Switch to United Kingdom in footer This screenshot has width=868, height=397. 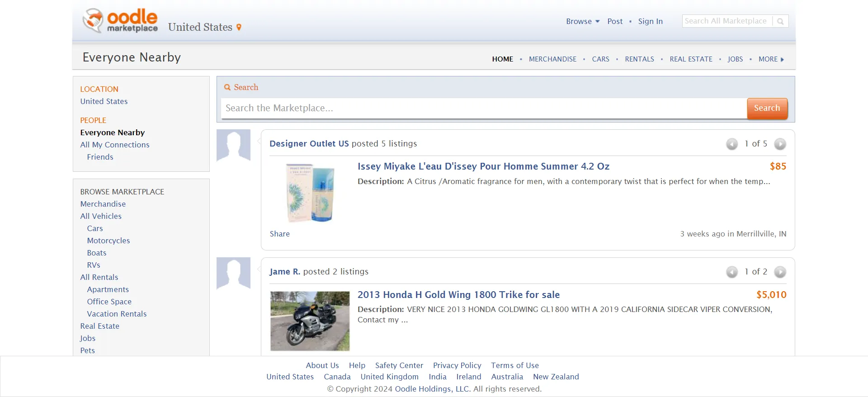click(x=390, y=377)
